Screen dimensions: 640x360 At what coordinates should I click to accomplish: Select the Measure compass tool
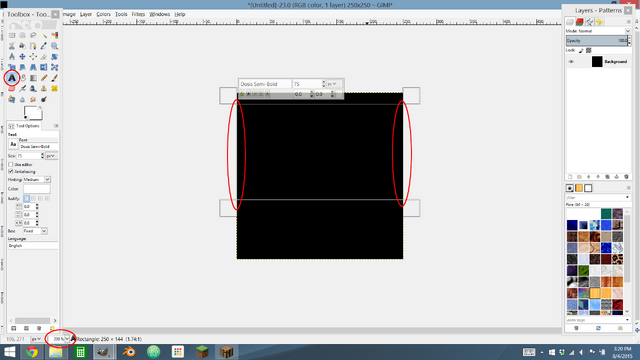tap(12, 57)
